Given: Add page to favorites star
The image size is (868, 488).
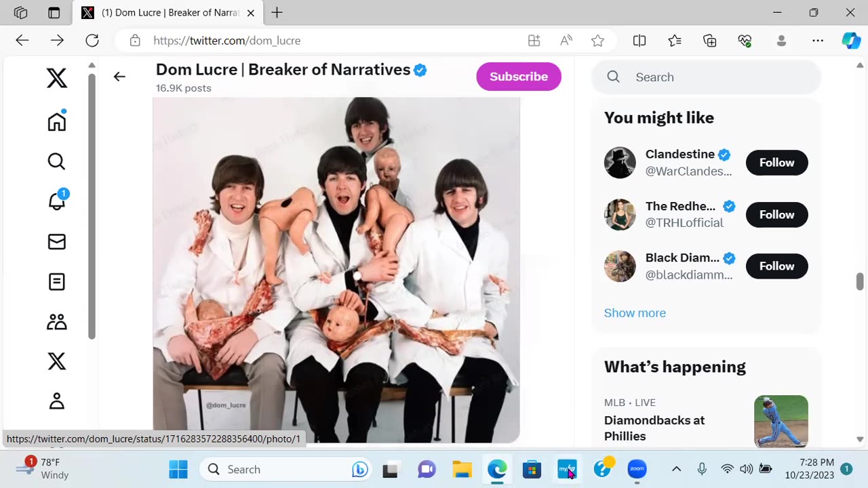Looking at the screenshot, I should click(597, 41).
